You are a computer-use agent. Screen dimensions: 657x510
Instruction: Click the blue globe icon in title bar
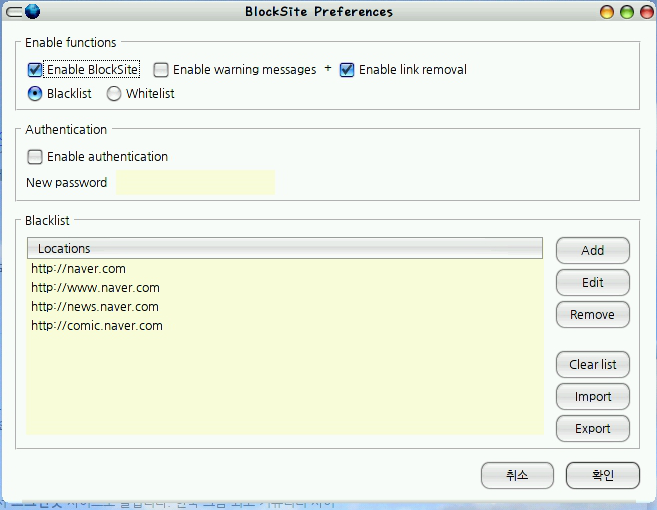pos(33,11)
